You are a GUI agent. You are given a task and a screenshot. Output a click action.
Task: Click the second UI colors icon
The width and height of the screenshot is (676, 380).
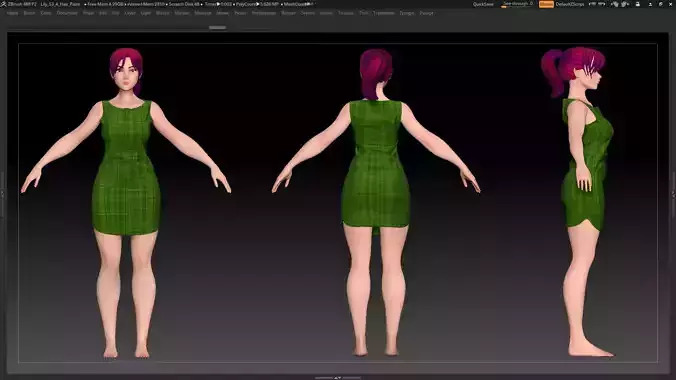click(625, 4)
